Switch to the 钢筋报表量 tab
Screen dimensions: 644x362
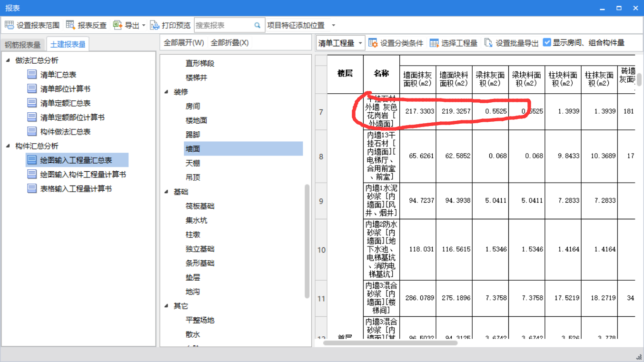click(23, 45)
